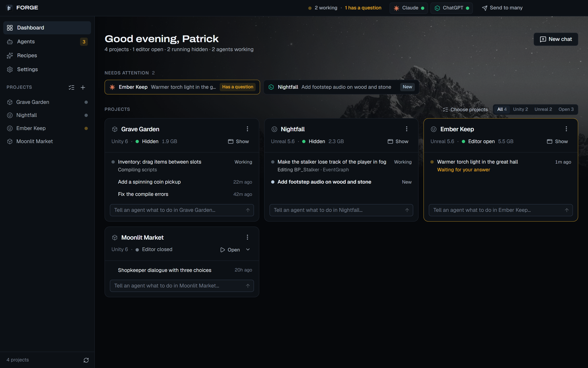Screen dimensions: 588x368
Task: Open Moonlit Market card's three-dot menu
Action: pyautogui.click(x=247, y=237)
